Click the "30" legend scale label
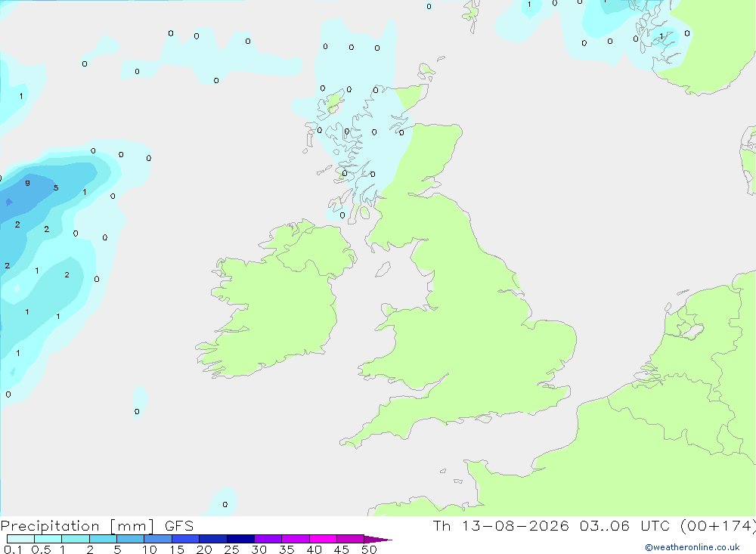Screen dimensions: 756x554 (259, 549)
